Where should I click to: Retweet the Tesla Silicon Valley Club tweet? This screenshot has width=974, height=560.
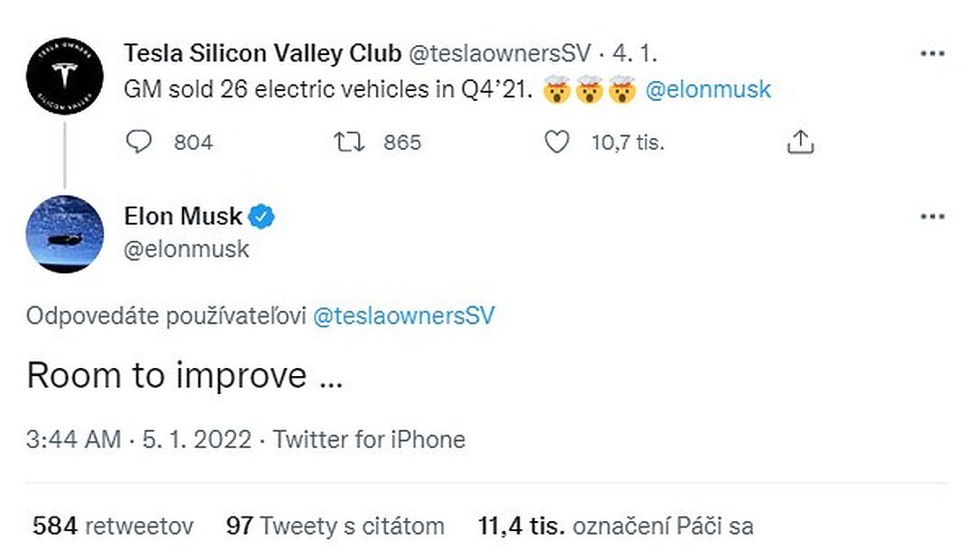point(349,142)
